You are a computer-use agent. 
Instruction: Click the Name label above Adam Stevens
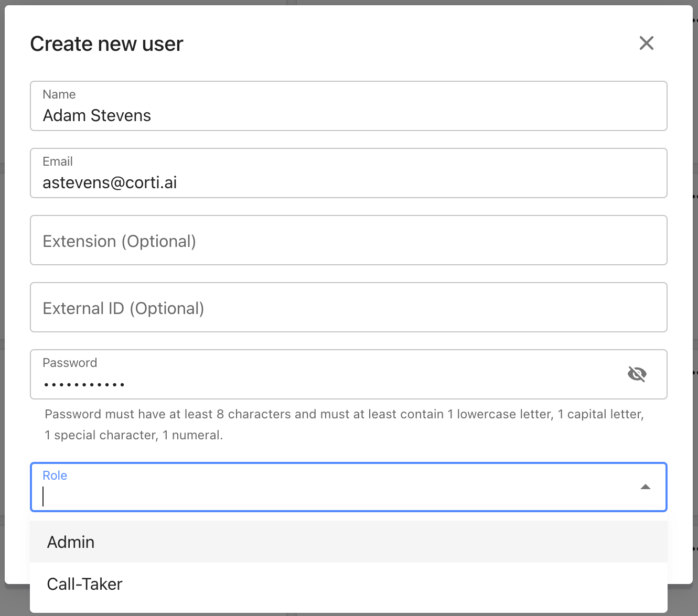59,94
